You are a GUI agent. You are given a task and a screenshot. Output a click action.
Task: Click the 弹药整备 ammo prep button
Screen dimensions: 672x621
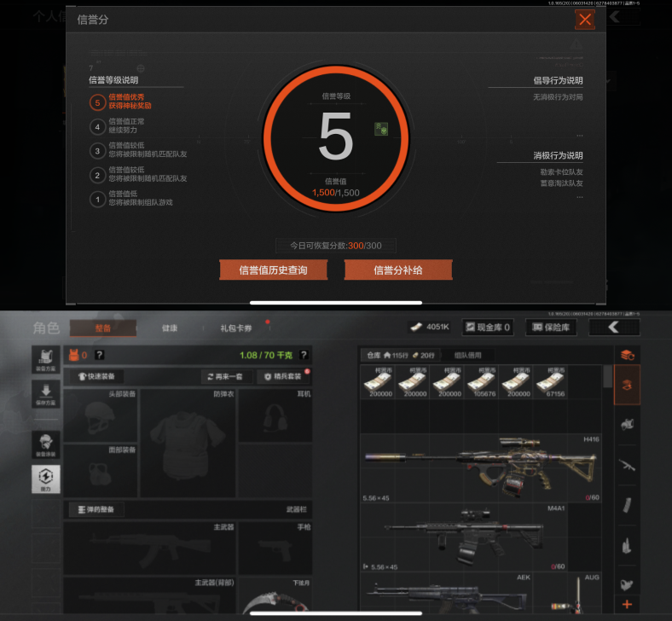click(x=96, y=509)
